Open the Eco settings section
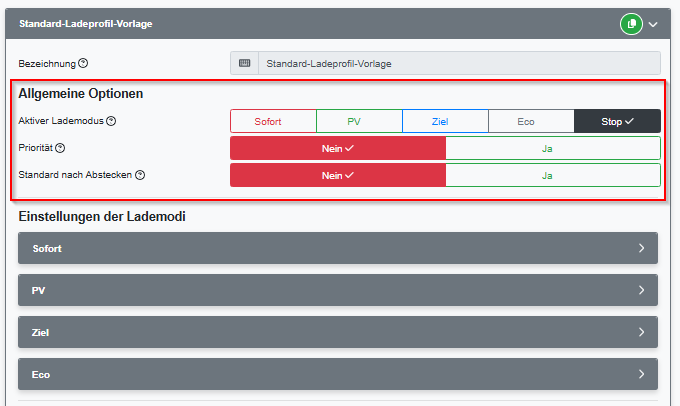 (338, 374)
